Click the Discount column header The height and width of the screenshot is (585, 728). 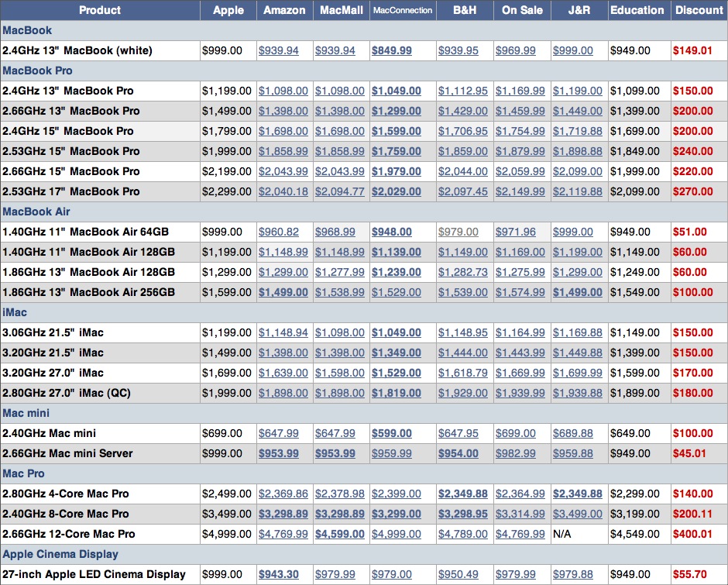point(699,10)
